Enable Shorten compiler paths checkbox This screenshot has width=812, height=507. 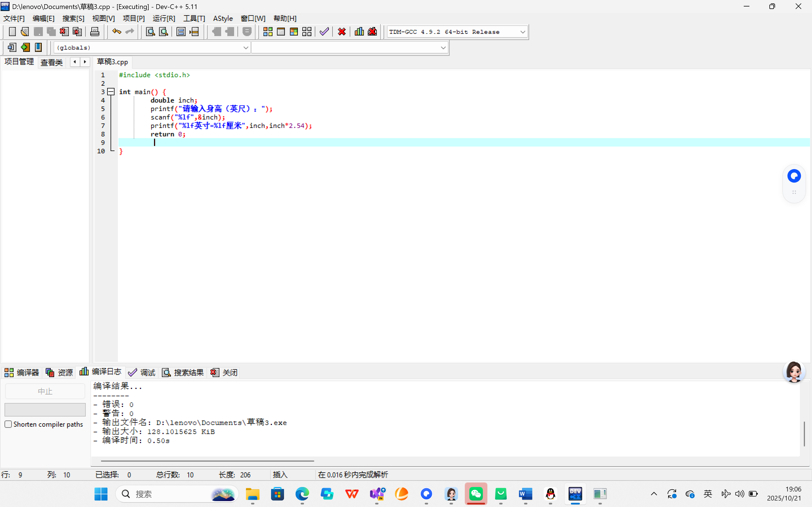pyautogui.click(x=8, y=424)
